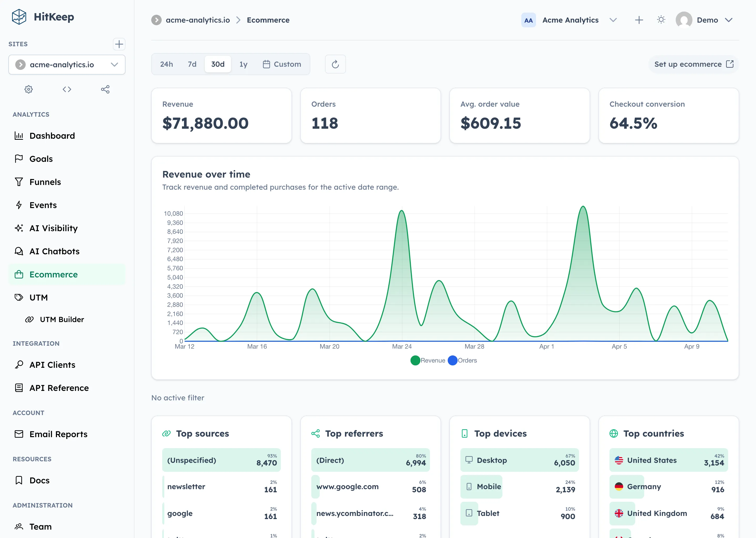The height and width of the screenshot is (538, 756).
Task: Toggle the Orders series in the chart legend
Action: pos(463,360)
